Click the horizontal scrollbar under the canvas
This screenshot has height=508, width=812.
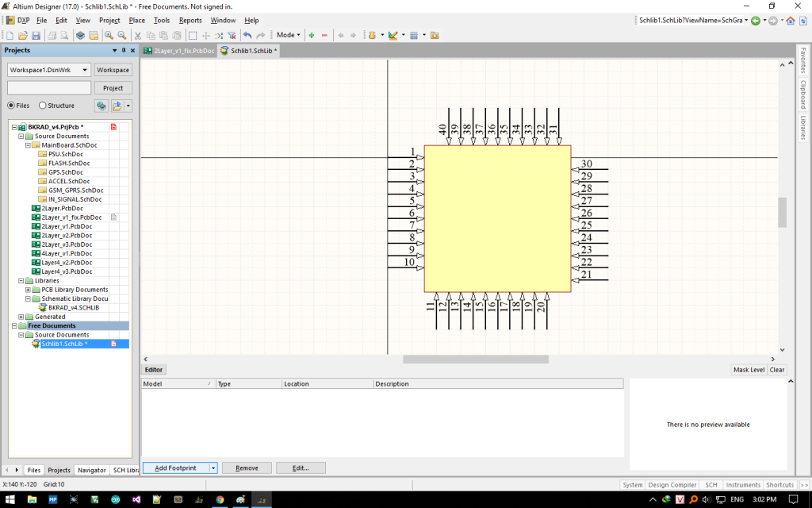(475, 359)
